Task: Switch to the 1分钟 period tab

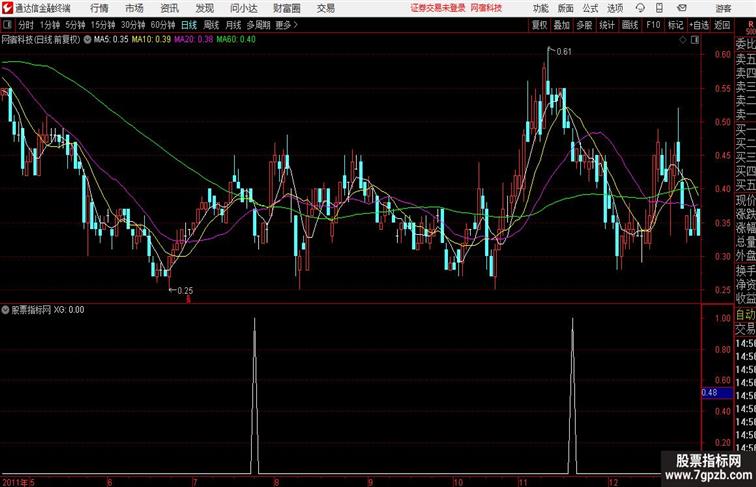Action: 50,25
